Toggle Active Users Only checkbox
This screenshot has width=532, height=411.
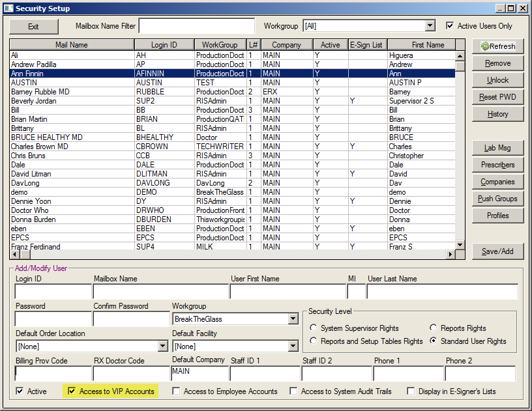pyautogui.click(x=450, y=26)
